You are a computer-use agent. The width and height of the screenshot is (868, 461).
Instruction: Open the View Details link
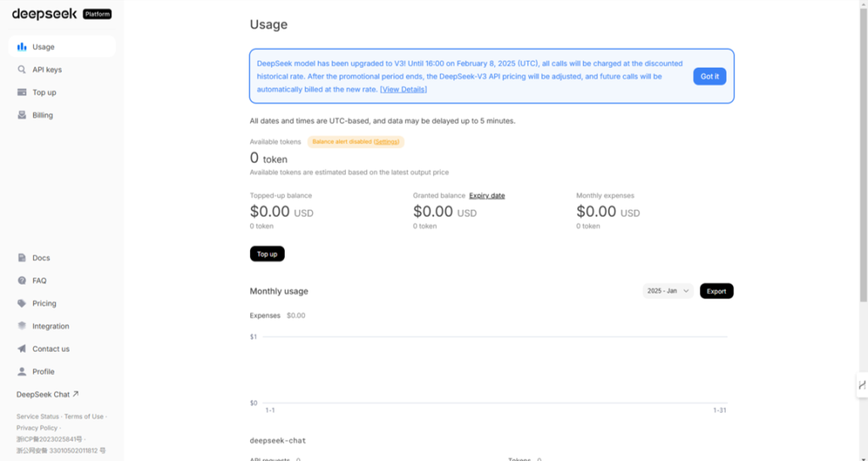(x=403, y=89)
